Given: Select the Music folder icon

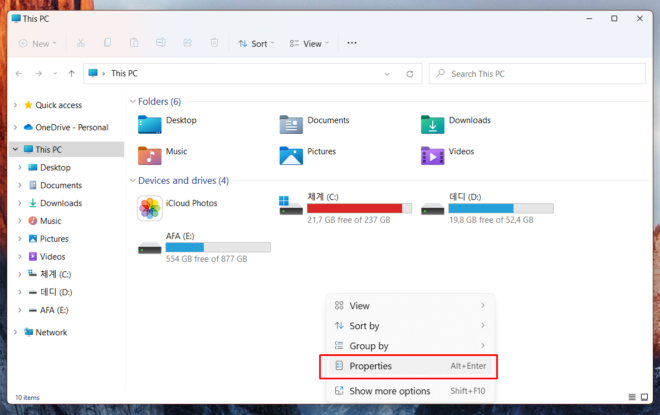Looking at the screenshot, I should click(x=149, y=155).
